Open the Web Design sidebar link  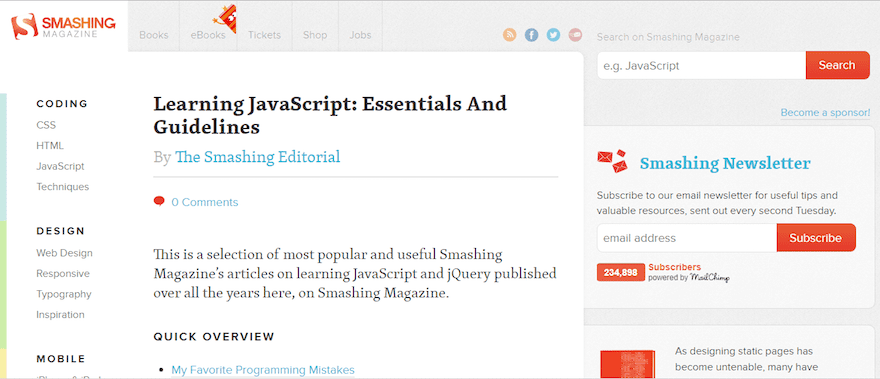coord(65,253)
